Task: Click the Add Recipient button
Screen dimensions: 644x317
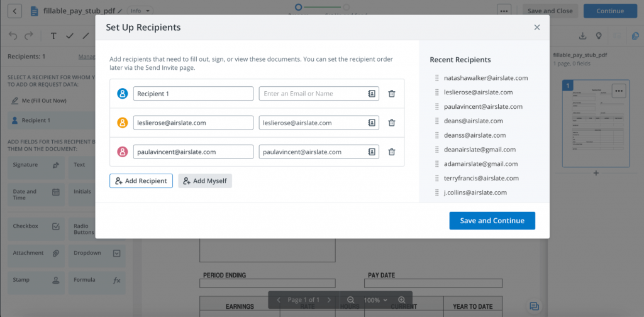Action: pos(141,181)
